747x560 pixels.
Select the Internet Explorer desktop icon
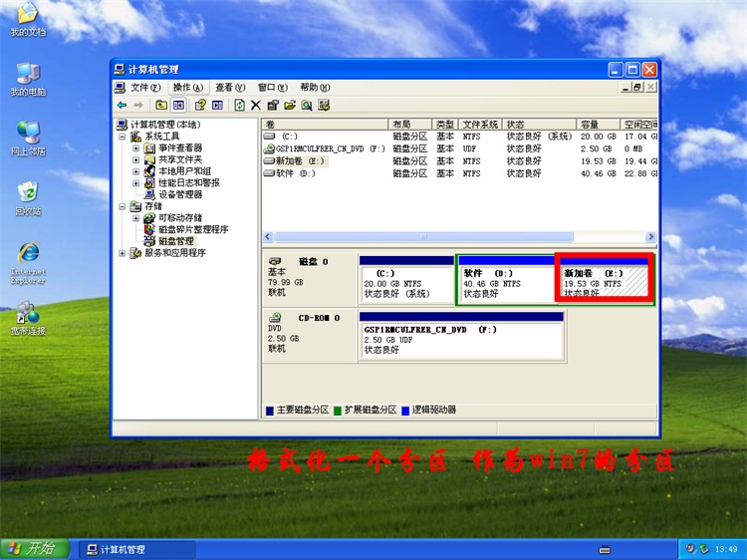coord(28,263)
